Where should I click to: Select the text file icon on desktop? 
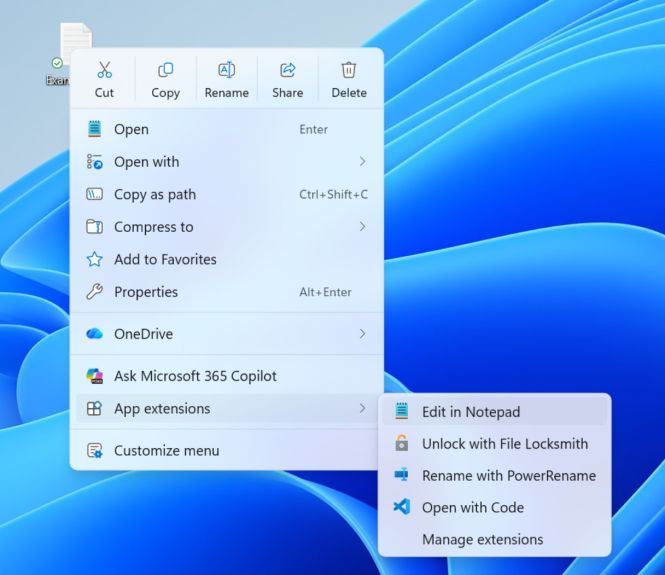point(76,36)
